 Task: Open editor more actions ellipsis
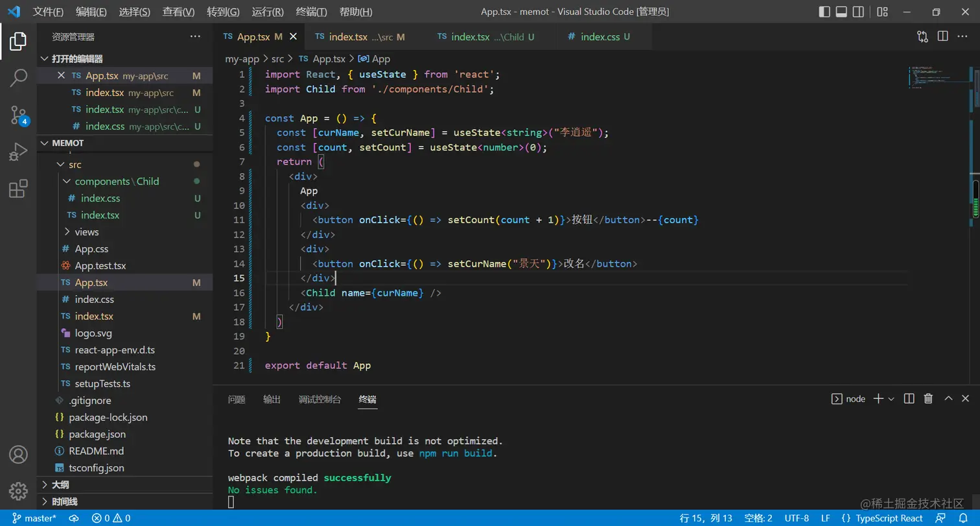tap(963, 37)
